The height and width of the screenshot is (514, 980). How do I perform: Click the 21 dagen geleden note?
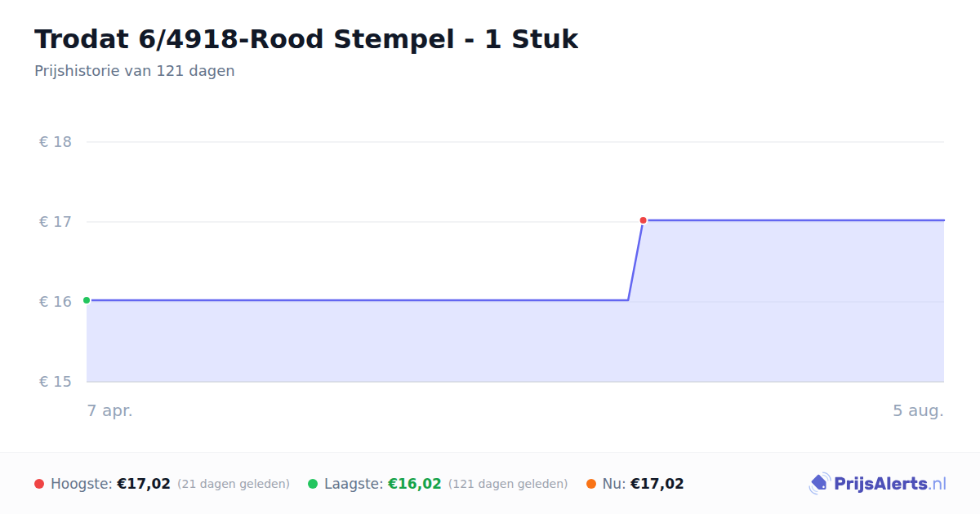pyautogui.click(x=234, y=485)
